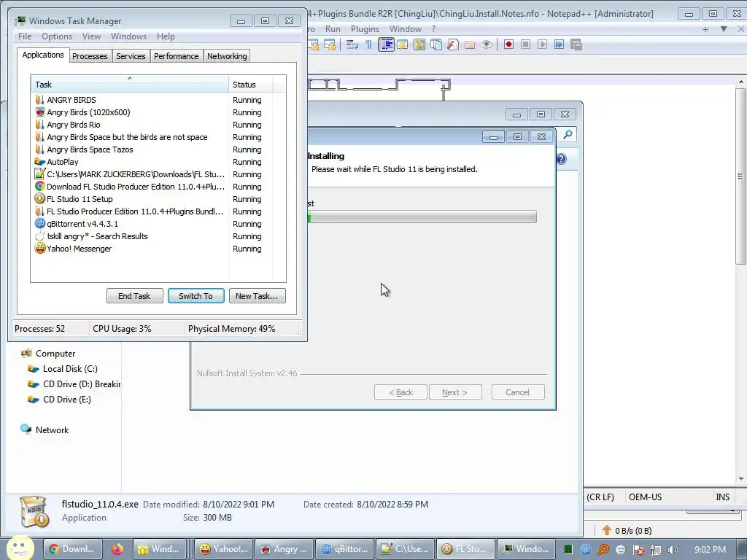
Task: Switch to Networking tab
Action: (227, 56)
